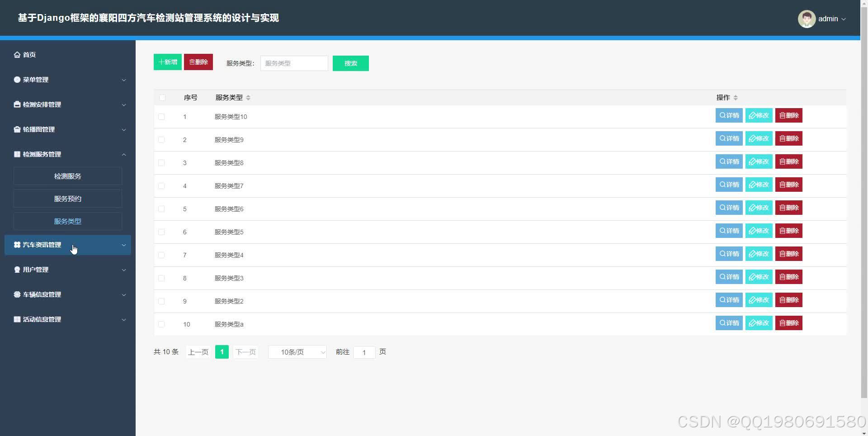868x436 pixels.
Task: Check the box for 服务类型10 row
Action: click(x=161, y=117)
